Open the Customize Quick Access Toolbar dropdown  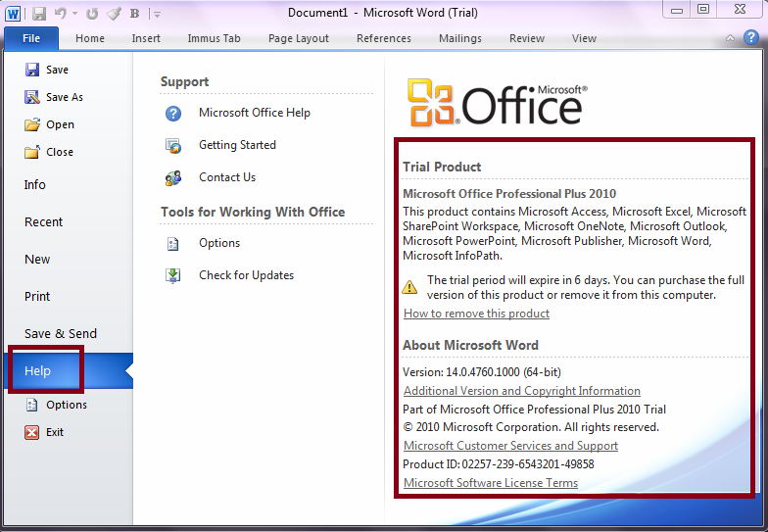pos(157,15)
